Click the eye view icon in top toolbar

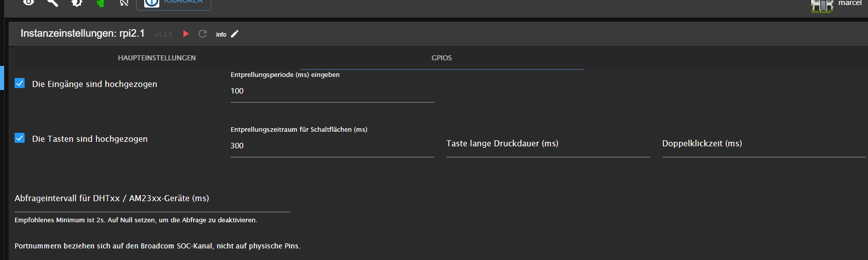pos(29,3)
